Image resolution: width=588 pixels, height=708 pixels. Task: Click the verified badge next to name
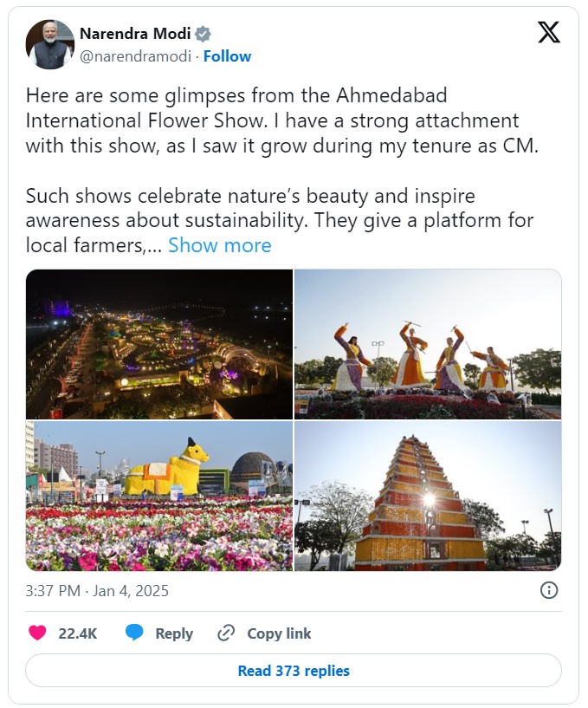point(203,34)
